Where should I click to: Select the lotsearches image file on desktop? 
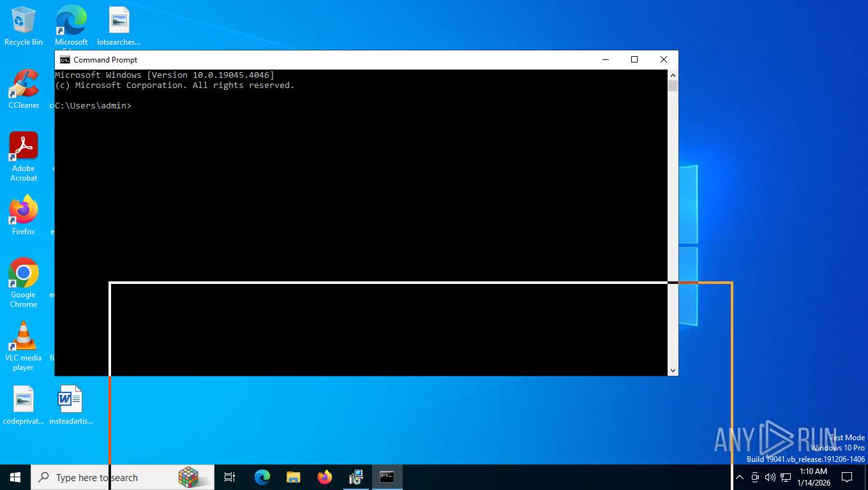click(x=119, y=26)
